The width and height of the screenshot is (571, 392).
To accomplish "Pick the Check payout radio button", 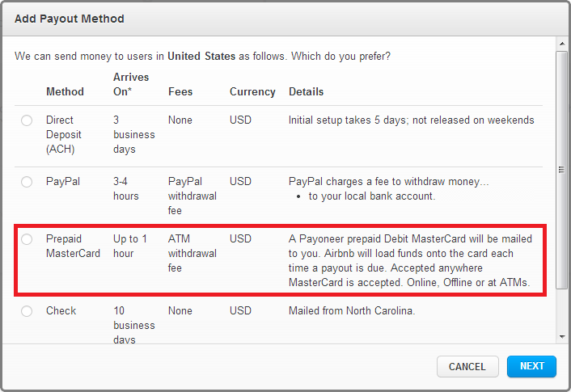I will coord(27,311).
